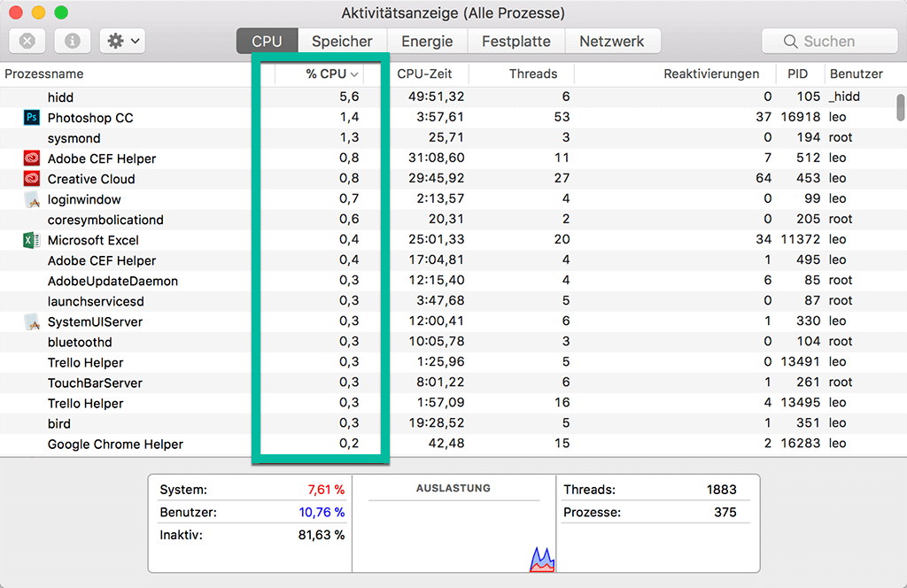Click the PID value 11372
Viewport: 907px width, 588px height.
[800, 239]
